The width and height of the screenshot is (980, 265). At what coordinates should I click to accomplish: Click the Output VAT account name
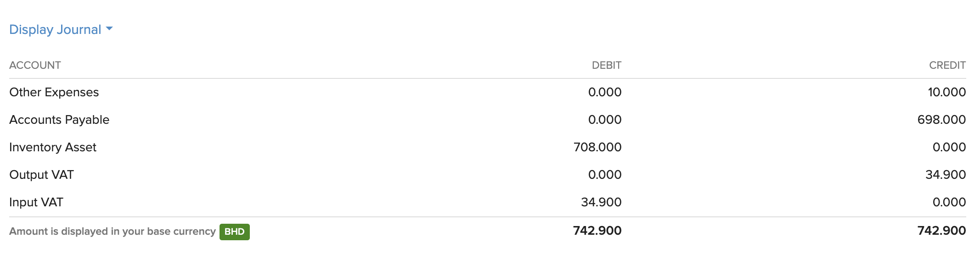point(41,175)
